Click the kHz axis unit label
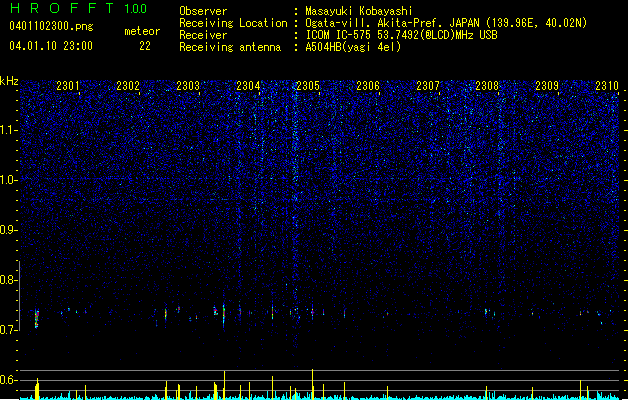 pos(9,81)
